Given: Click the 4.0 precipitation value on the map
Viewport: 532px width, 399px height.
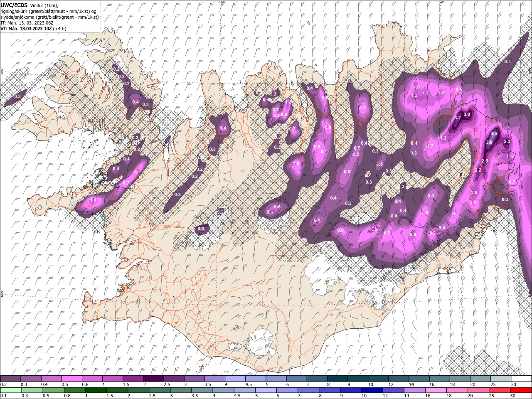Looking at the screenshot, I should [x=494, y=134].
